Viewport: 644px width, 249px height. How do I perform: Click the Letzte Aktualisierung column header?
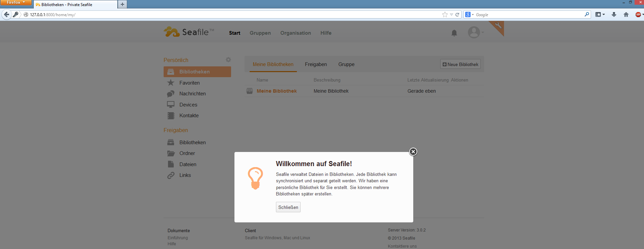[x=428, y=80]
